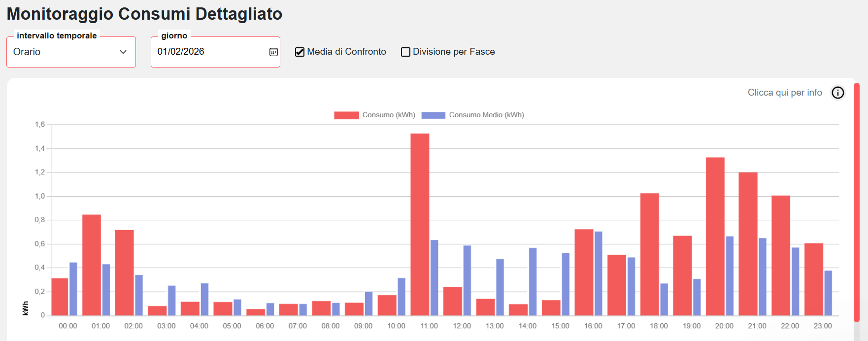Click the blue Consumo Medio legend swatch
The width and height of the screenshot is (868, 341).
pos(434,115)
